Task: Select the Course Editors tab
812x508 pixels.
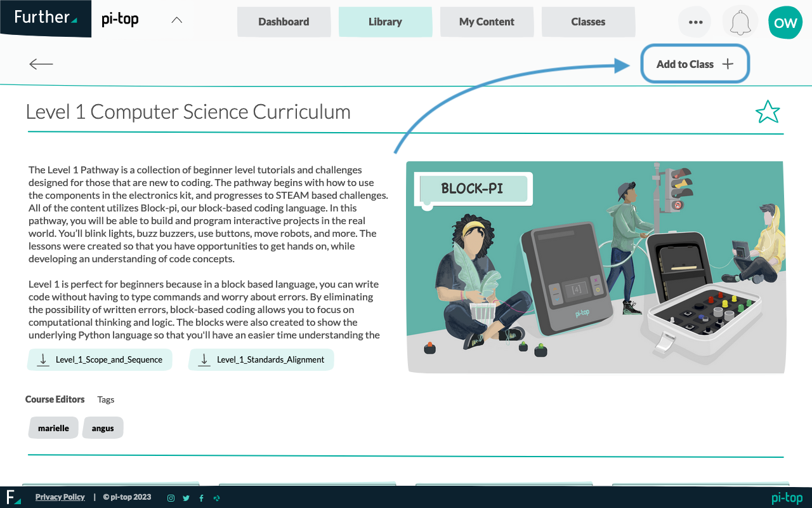Action: [55, 399]
